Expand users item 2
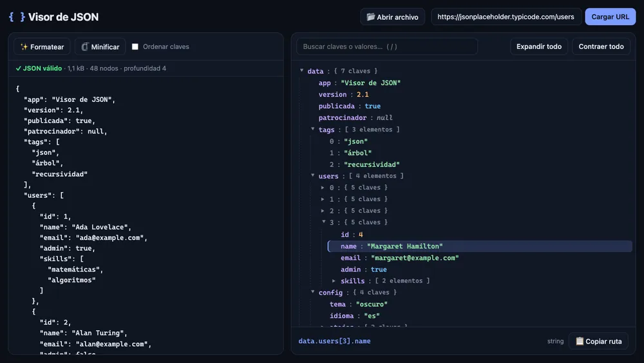The height and width of the screenshot is (363, 644). (323, 210)
